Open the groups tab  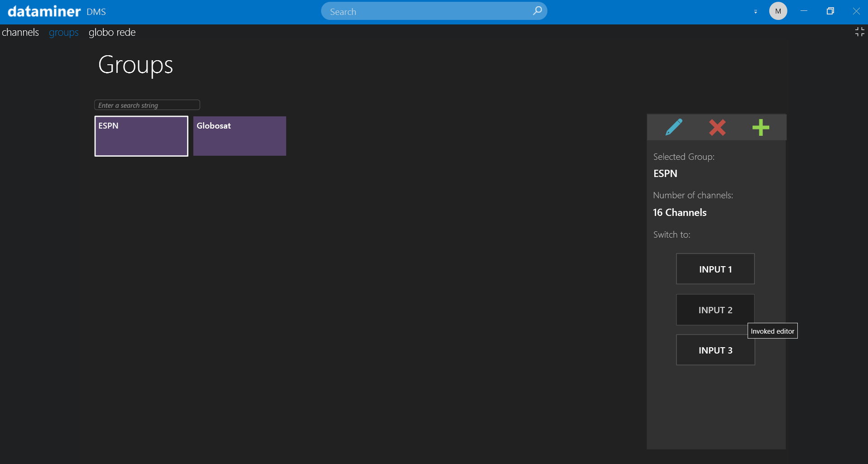[x=64, y=33]
